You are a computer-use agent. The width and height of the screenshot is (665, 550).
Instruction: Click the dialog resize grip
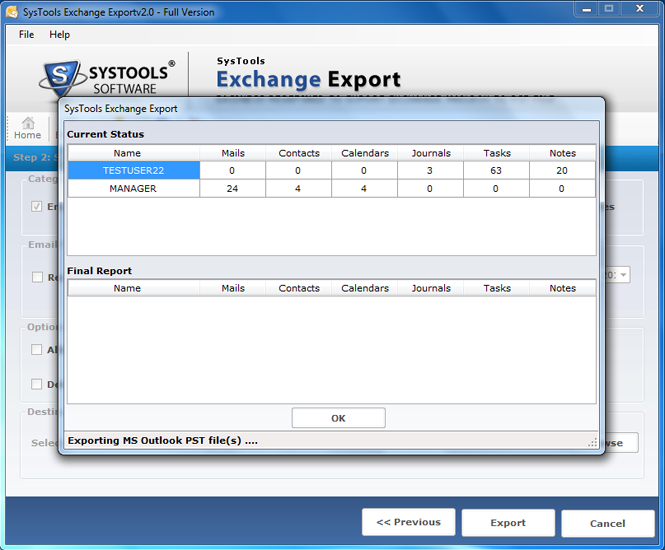pos(592,441)
